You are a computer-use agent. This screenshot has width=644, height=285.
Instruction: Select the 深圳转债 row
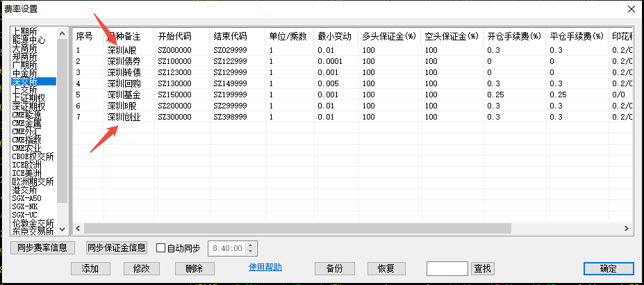point(352,72)
